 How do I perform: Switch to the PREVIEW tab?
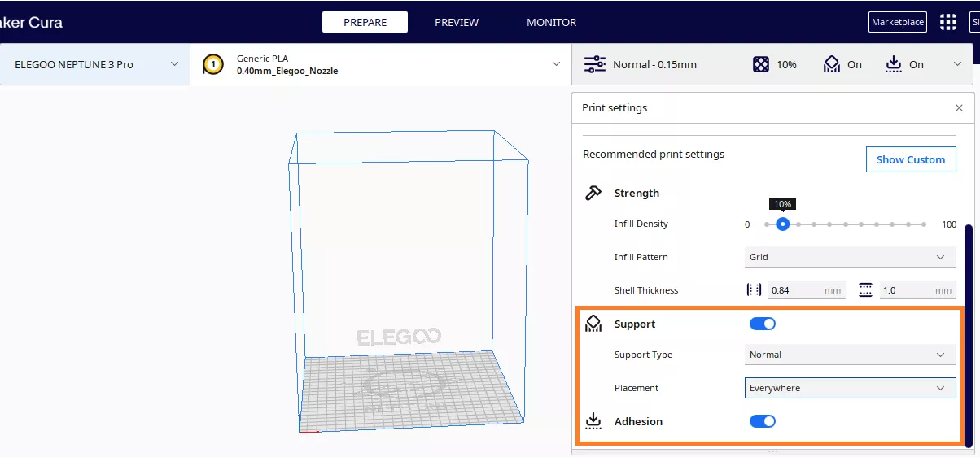pos(457,22)
